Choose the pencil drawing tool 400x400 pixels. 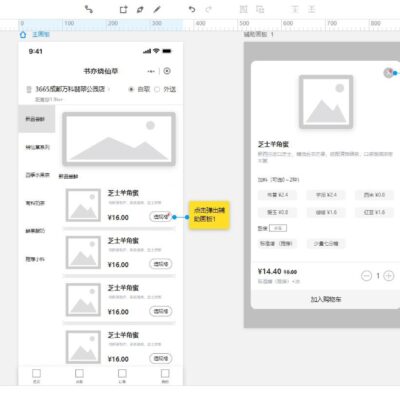[x=157, y=9]
